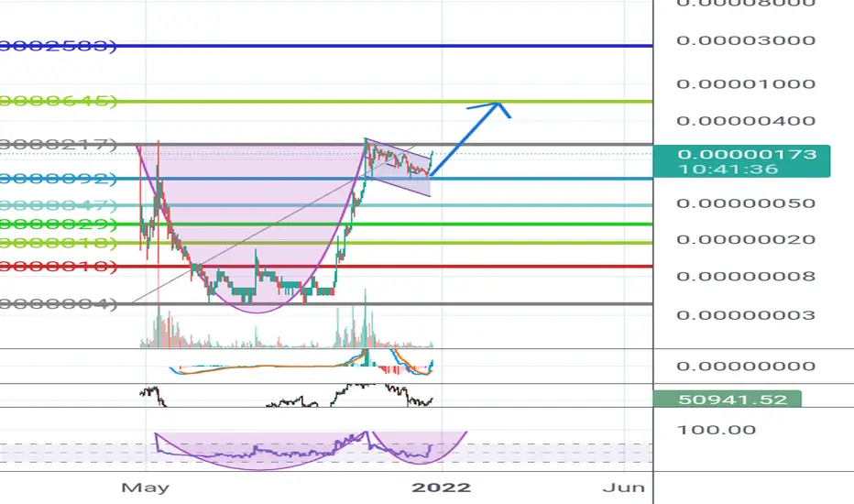This screenshot has height=504, width=854.
Task: Click the 0.00001000 price scale label
Action: coord(746,84)
